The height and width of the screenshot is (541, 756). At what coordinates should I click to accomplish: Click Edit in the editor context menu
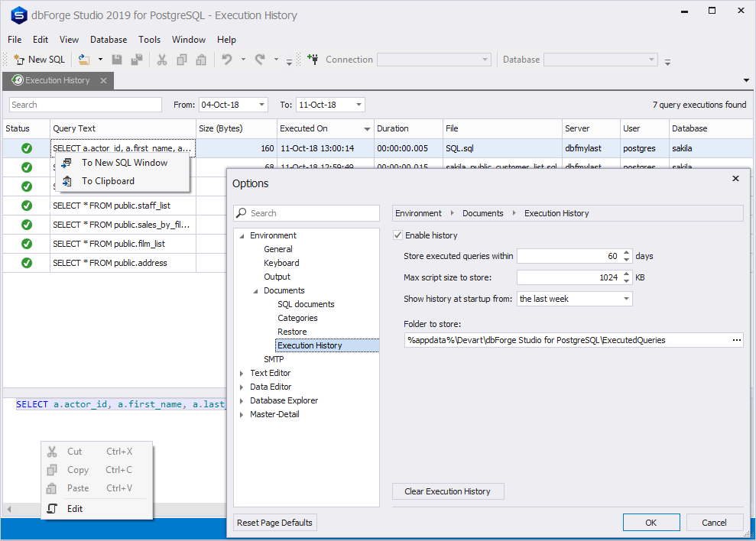tap(96, 509)
